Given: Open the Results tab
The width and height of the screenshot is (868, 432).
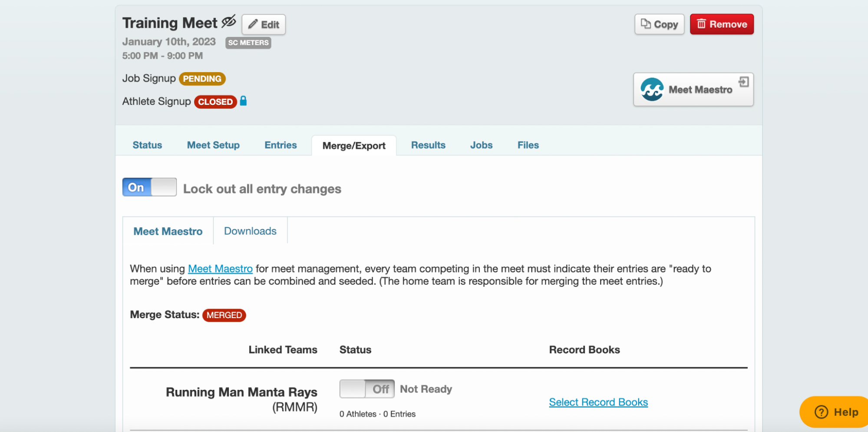Looking at the screenshot, I should [x=428, y=145].
